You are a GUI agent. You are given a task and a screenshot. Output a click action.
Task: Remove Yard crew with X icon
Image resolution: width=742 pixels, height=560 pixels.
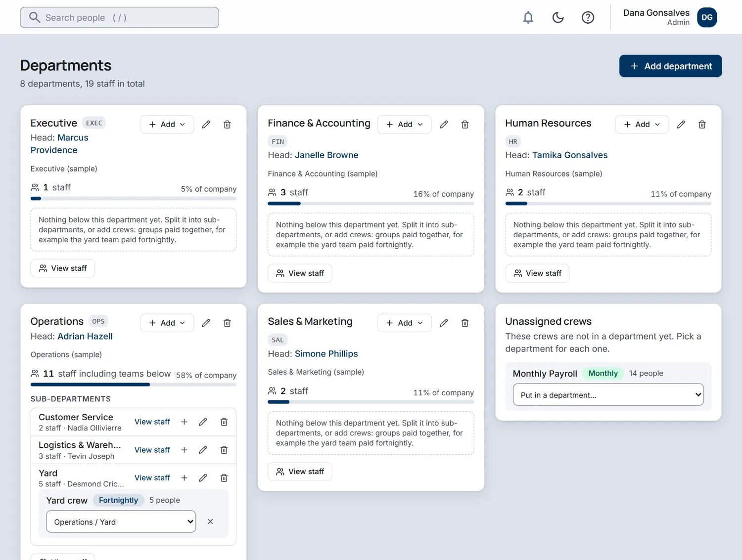[x=210, y=521]
